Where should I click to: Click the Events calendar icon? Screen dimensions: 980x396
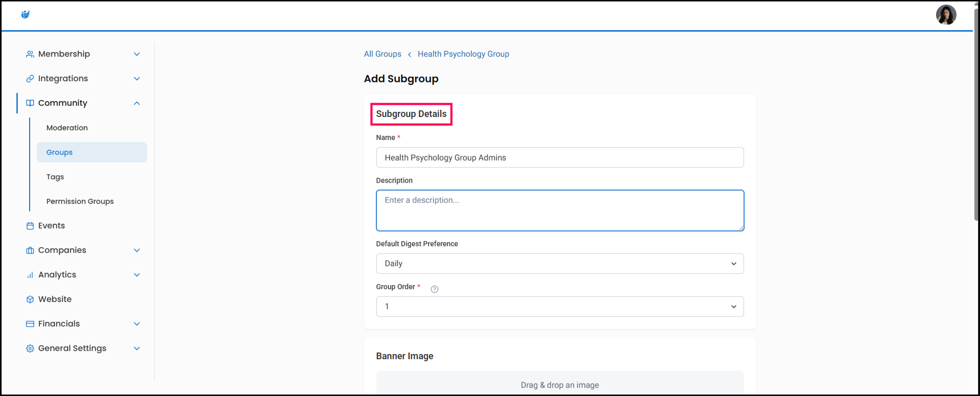30,226
